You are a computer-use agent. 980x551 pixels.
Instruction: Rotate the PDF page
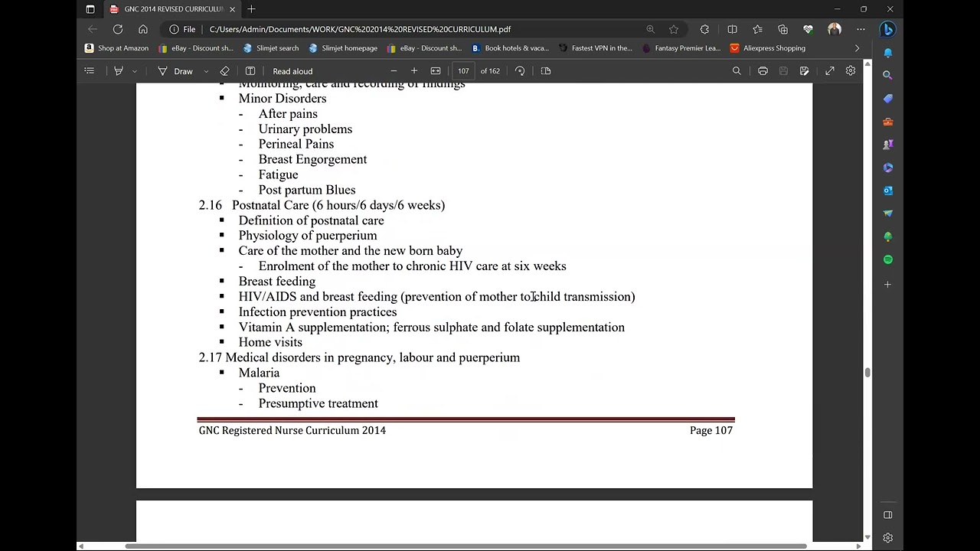[x=520, y=71]
